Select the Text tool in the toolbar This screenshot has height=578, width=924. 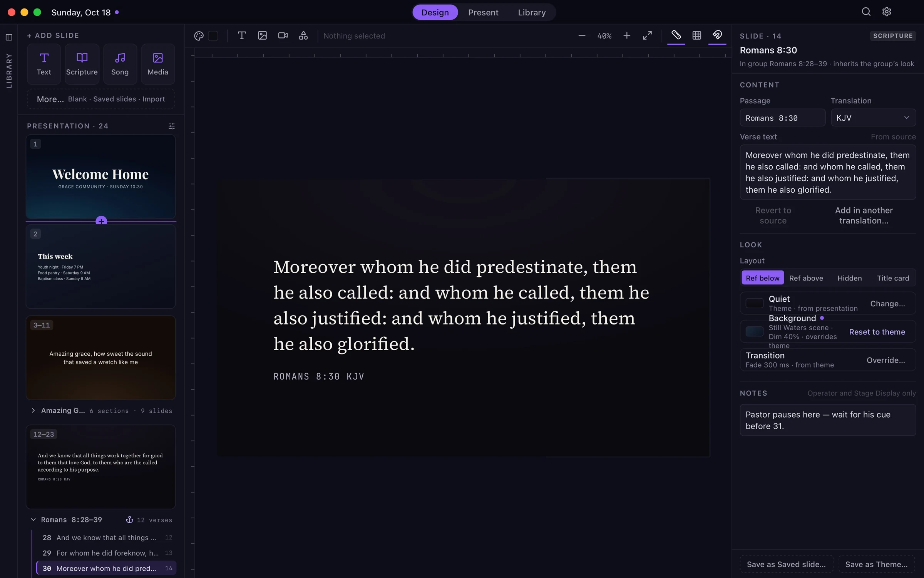coord(242,36)
